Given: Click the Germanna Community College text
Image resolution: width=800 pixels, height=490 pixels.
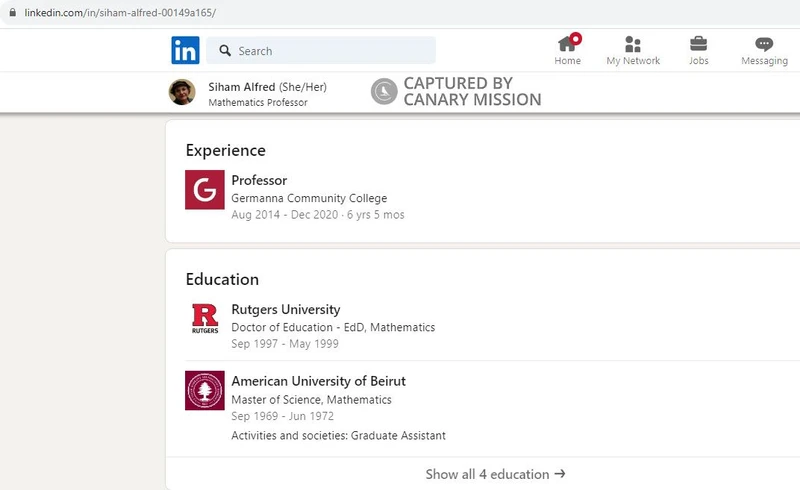Looking at the screenshot, I should (x=309, y=198).
